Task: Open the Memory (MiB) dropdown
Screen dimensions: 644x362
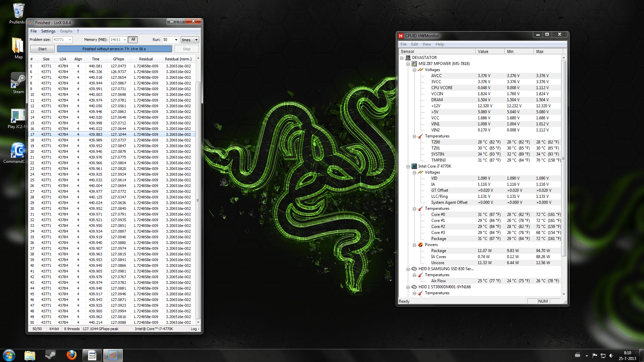Action: 125,40
